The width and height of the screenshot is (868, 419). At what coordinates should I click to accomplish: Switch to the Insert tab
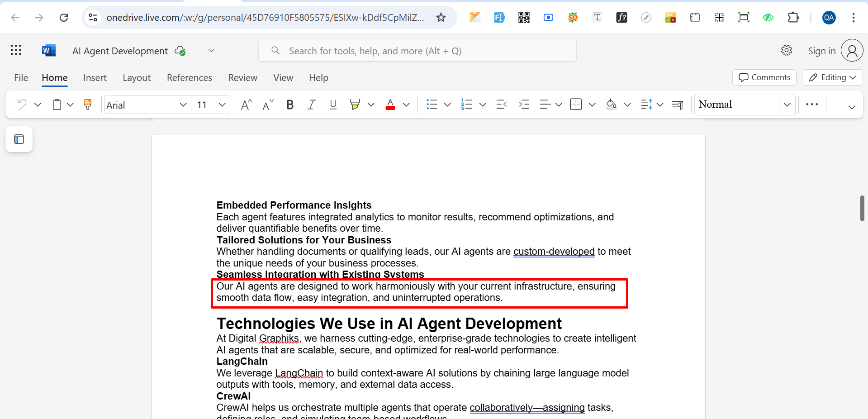coord(95,78)
